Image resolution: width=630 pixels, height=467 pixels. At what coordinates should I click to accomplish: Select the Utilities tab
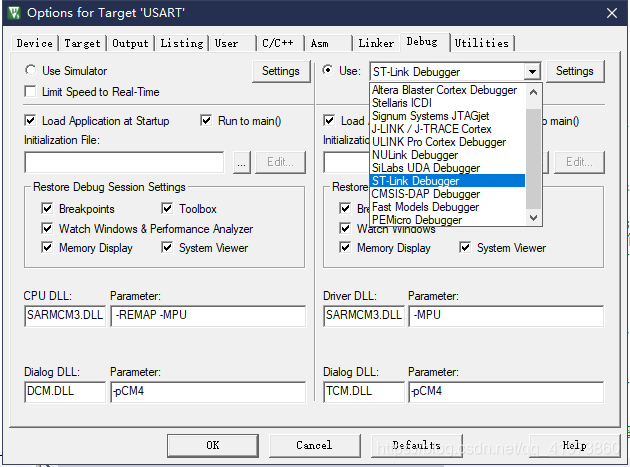coord(482,43)
